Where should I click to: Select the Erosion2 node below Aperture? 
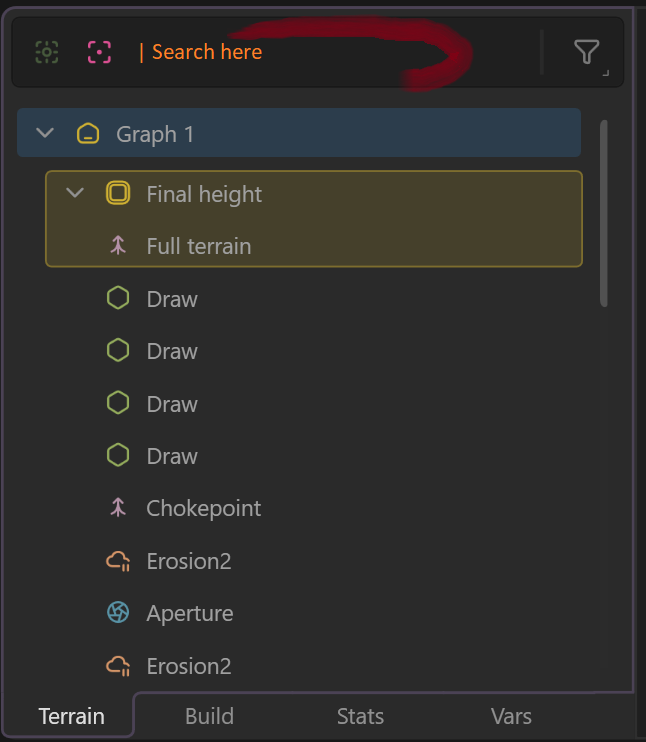(188, 666)
